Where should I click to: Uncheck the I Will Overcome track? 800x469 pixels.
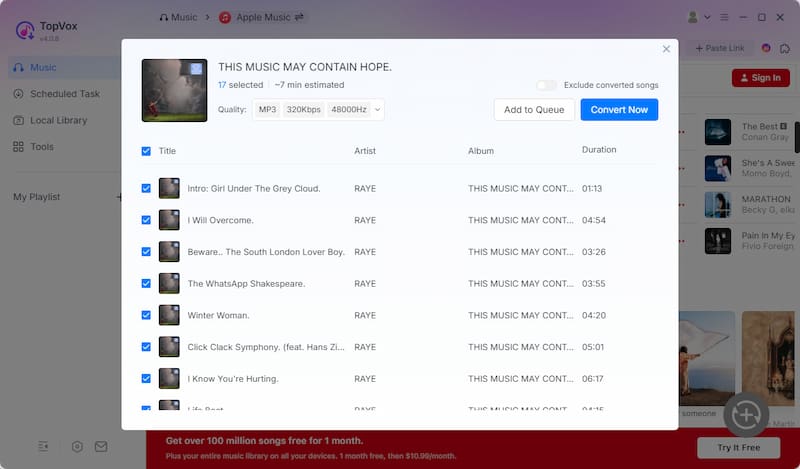146,220
